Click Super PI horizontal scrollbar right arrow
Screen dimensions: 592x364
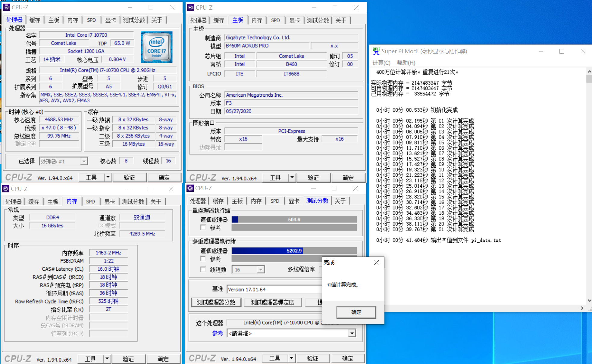click(582, 308)
